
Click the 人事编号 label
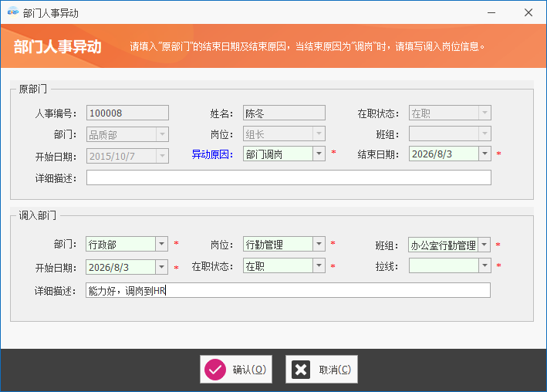pyautogui.click(x=56, y=113)
